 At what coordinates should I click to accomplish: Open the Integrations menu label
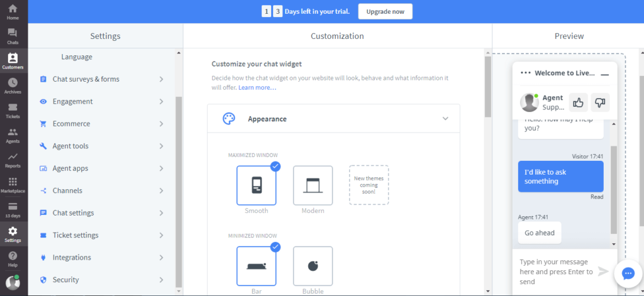pos(72,258)
